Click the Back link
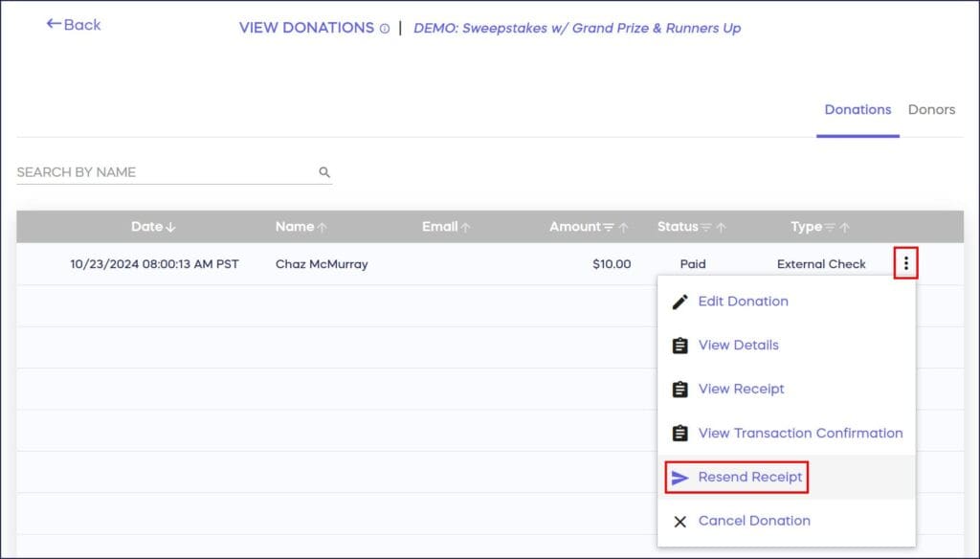The width and height of the screenshot is (980, 559). (76, 25)
